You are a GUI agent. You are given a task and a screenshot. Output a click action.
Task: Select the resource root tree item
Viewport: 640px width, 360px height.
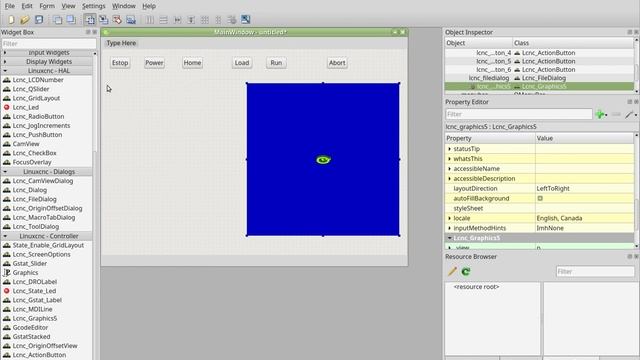coord(476,287)
